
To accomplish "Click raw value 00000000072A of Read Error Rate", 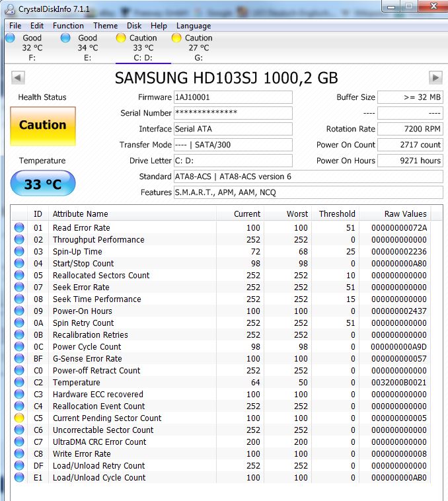I will click(398, 227).
